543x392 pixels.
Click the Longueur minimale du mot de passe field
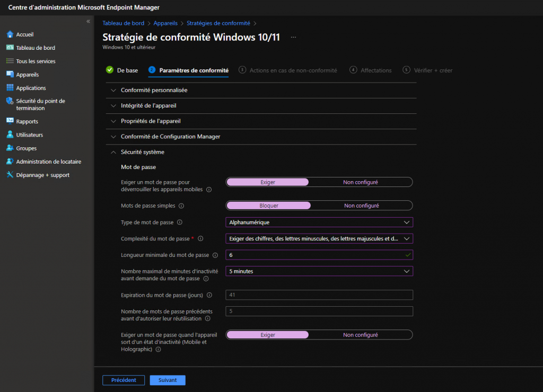click(x=319, y=255)
